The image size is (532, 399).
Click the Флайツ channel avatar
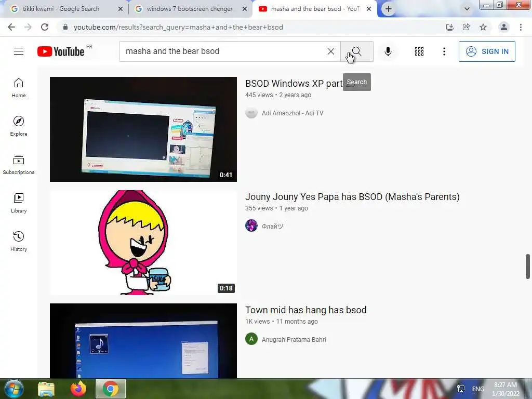tap(251, 225)
